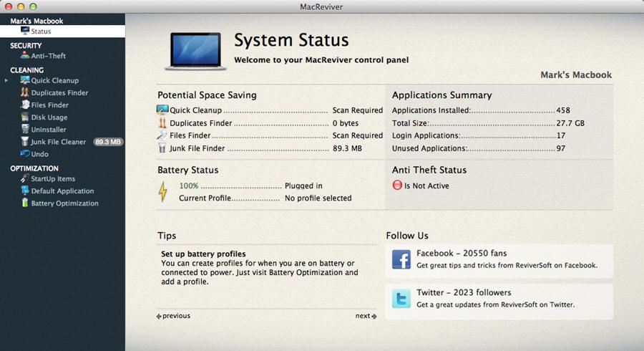The image size is (644, 351).
Task: Click the Junk File Cleaner trash icon
Action: point(25,141)
